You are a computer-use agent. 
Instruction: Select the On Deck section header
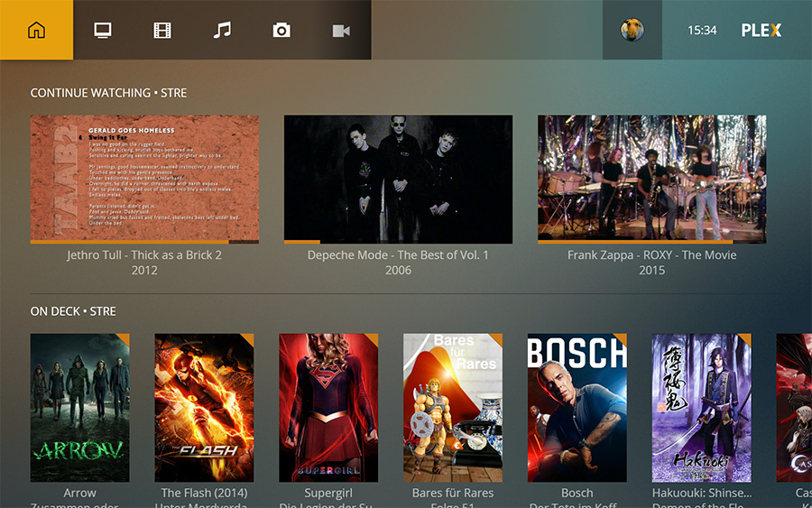pos(73,311)
